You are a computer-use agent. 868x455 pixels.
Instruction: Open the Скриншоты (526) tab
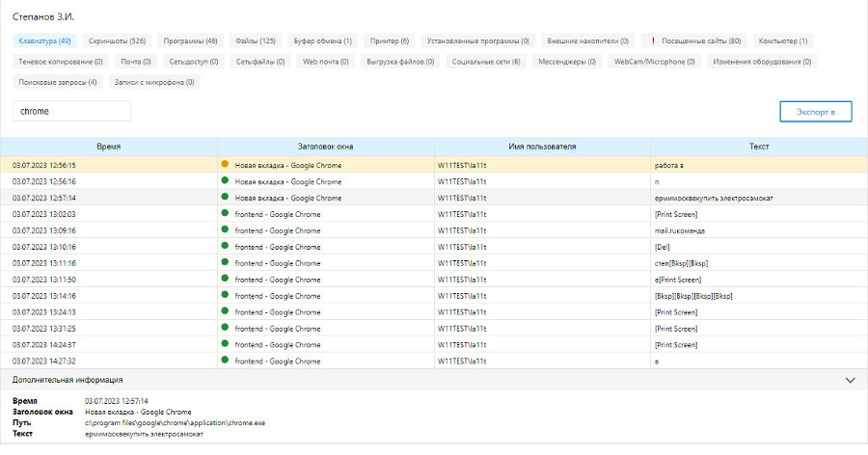point(118,40)
